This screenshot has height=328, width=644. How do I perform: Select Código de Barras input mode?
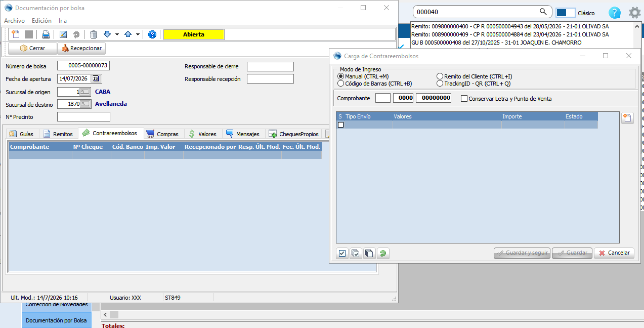tap(340, 84)
